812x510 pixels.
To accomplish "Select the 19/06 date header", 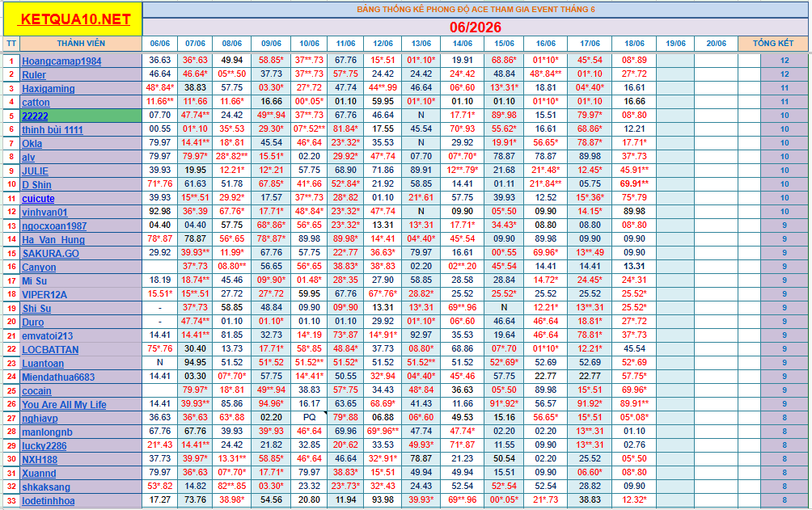I will [675, 44].
